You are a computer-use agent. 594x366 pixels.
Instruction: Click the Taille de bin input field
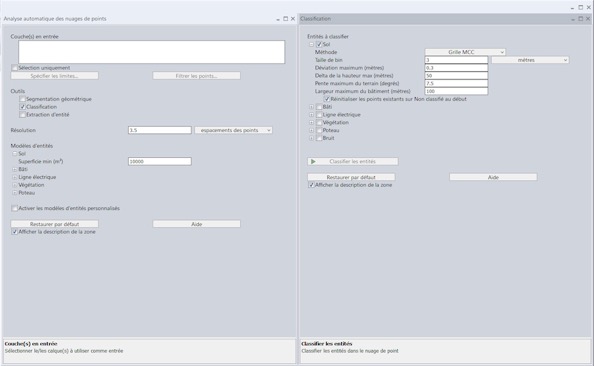[456, 60]
